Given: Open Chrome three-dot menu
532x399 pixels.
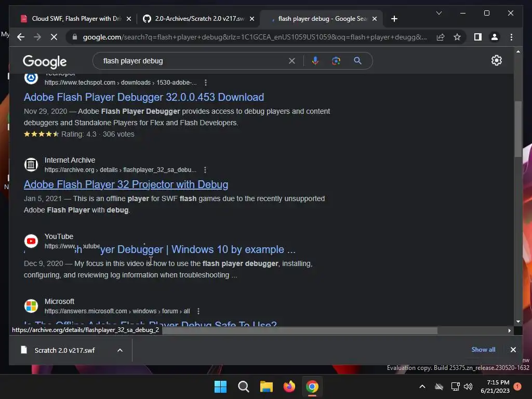Looking at the screenshot, I should [511, 37].
